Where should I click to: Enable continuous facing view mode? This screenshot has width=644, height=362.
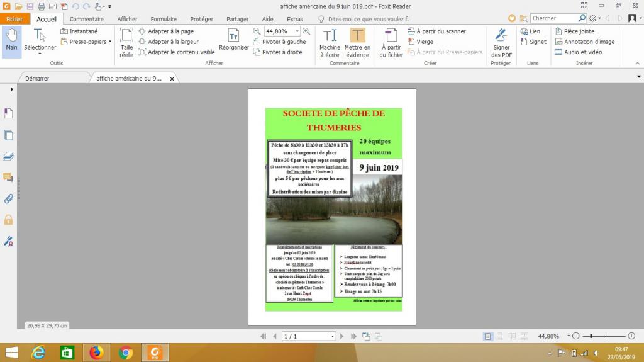tap(525, 336)
